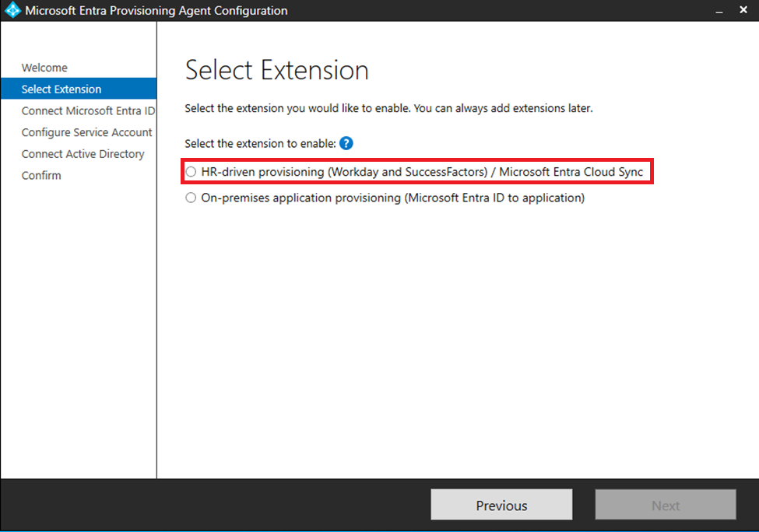759x532 pixels.
Task: Click the 'Microsoft Entra ID to application' option text
Action: [x=494, y=198]
